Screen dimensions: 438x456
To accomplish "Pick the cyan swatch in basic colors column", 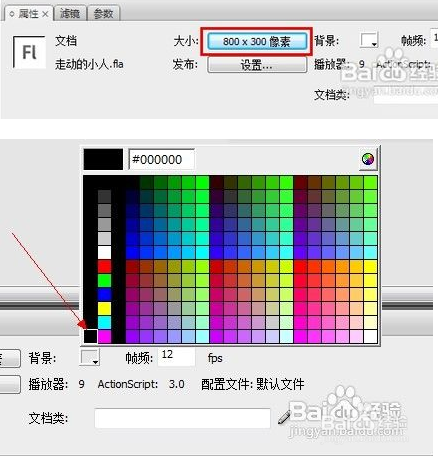I will point(104,322).
